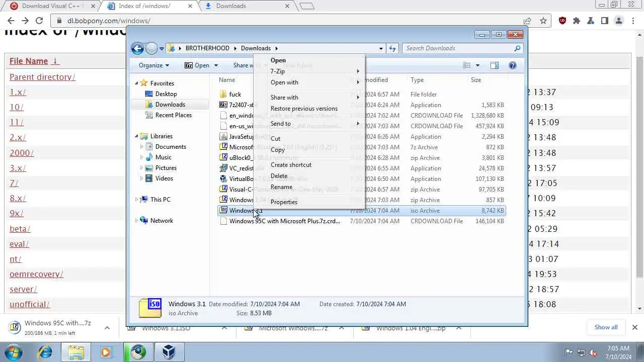This screenshot has width=644, height=362.
Task: Click the volume icon in system tray
Action: 593,352
